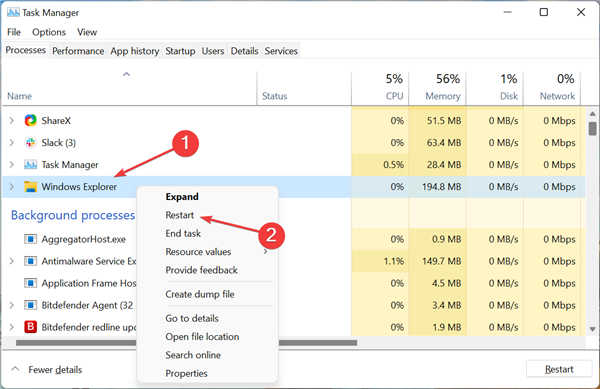Click the vertical scrollbar up arrow
Screen dimensions: 600x389
pyautogui.click(x=592, y=114)
